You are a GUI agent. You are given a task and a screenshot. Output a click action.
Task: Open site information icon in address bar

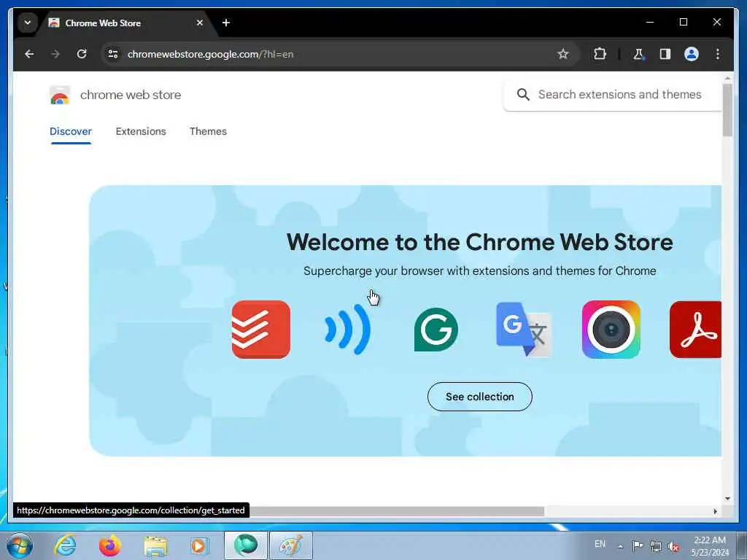click(x=113, y=54)
